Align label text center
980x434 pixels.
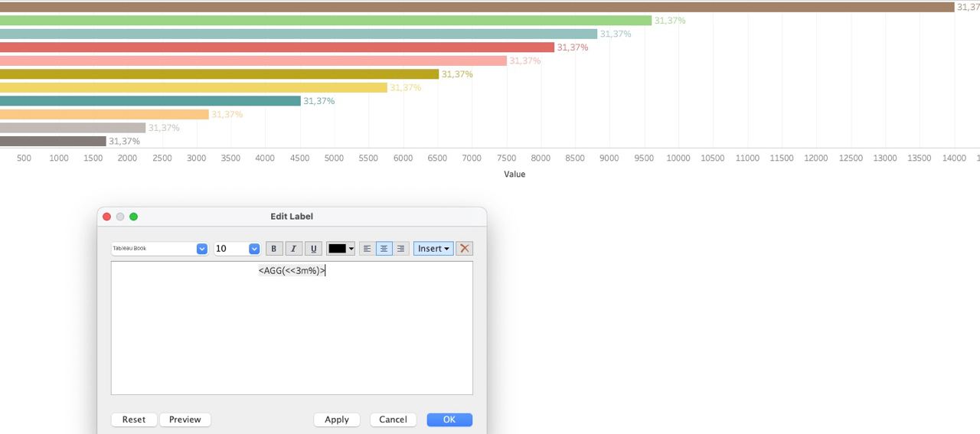pos(384,249)
